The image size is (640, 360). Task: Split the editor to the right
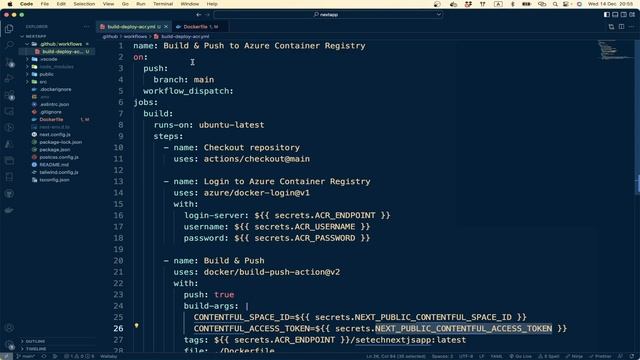(x=621, y=27)
